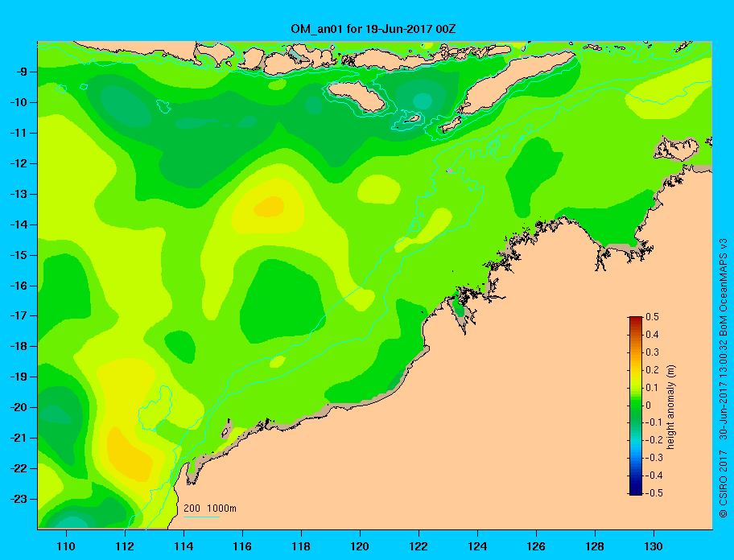Click the map title "OM_an01 for 19-Jun-2017 00Z"
The width and height of the screenshot is (734, 560).
coord(373,29)
